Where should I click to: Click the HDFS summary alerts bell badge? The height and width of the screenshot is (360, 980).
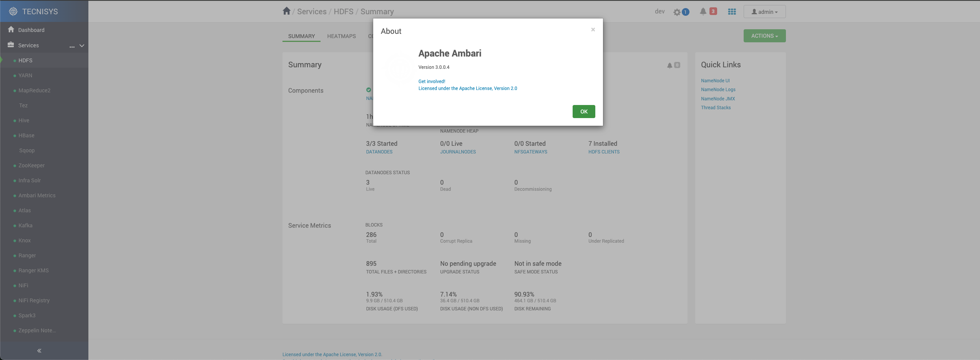[673, 65]
